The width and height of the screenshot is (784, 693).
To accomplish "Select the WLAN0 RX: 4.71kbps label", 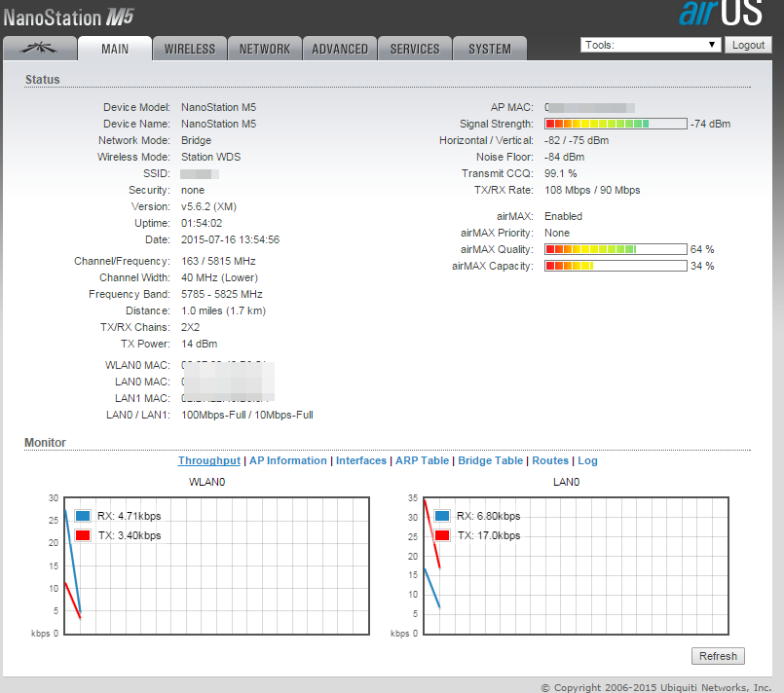I will [x=129, y=516].
